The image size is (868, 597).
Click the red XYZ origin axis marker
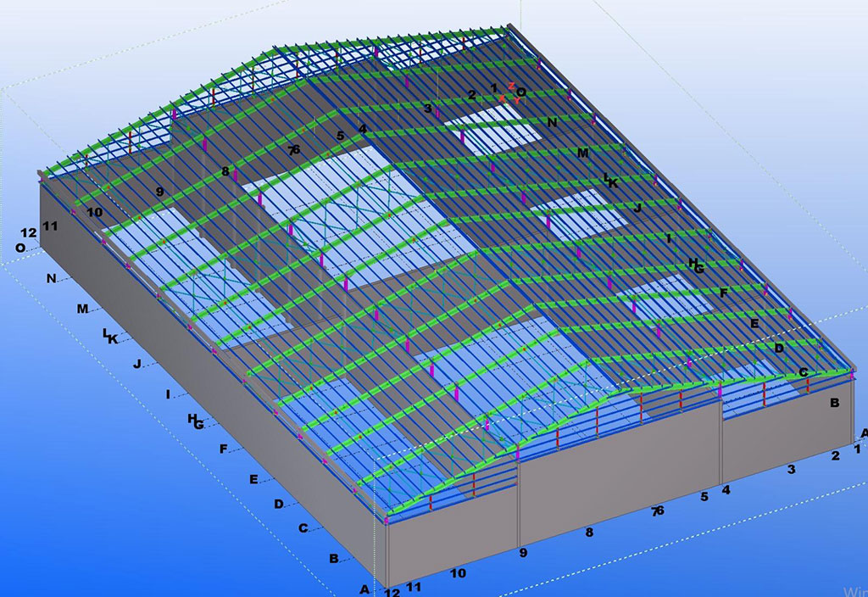[x=511, y=94]
